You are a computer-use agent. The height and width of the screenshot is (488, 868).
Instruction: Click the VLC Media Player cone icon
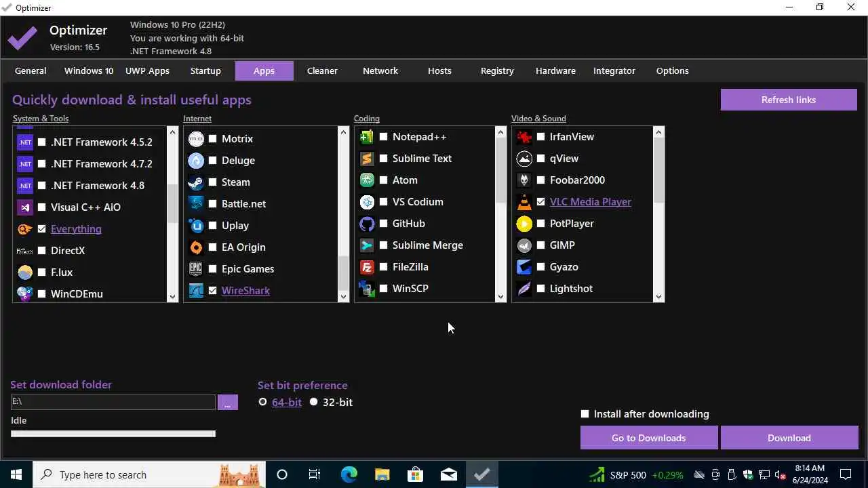click(x=524, y=202)
